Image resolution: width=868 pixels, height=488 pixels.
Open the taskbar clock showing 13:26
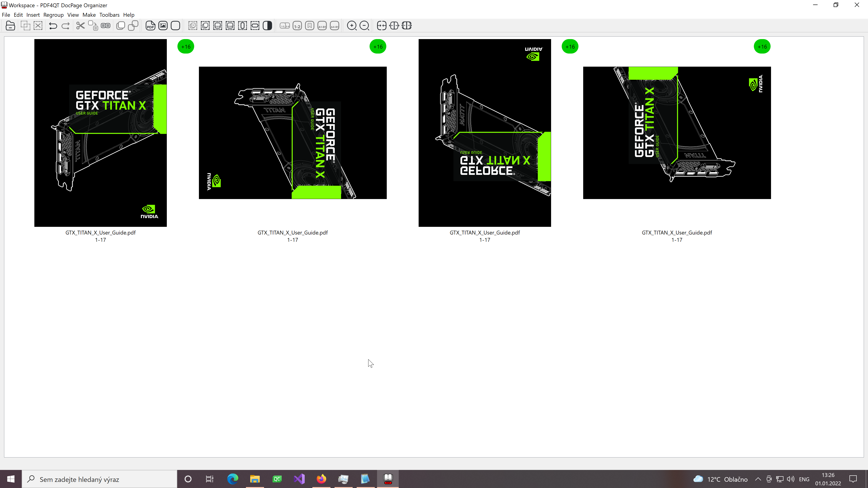point(828,479)
